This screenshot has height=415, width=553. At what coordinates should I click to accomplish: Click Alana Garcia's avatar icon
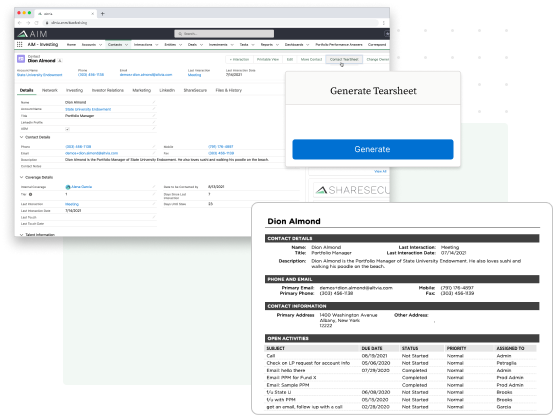point(68,187)
